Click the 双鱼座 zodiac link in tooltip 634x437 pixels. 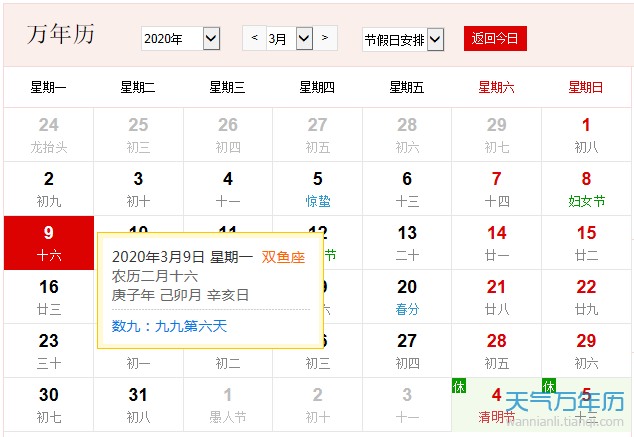point(283,257)
